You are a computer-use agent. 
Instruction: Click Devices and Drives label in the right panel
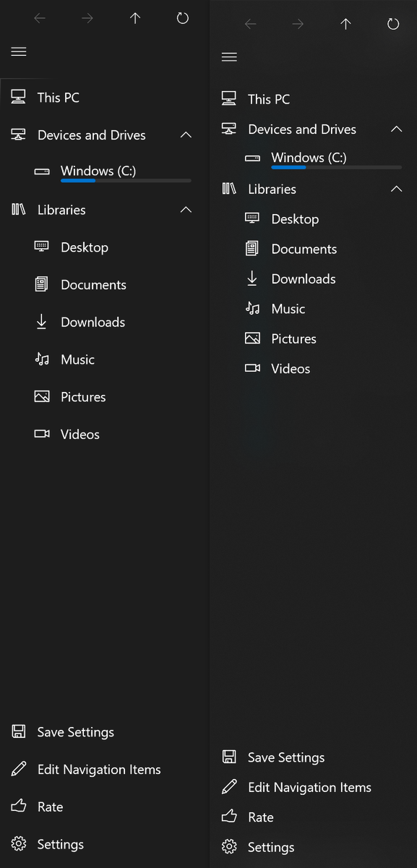click(x=302, y=129)
